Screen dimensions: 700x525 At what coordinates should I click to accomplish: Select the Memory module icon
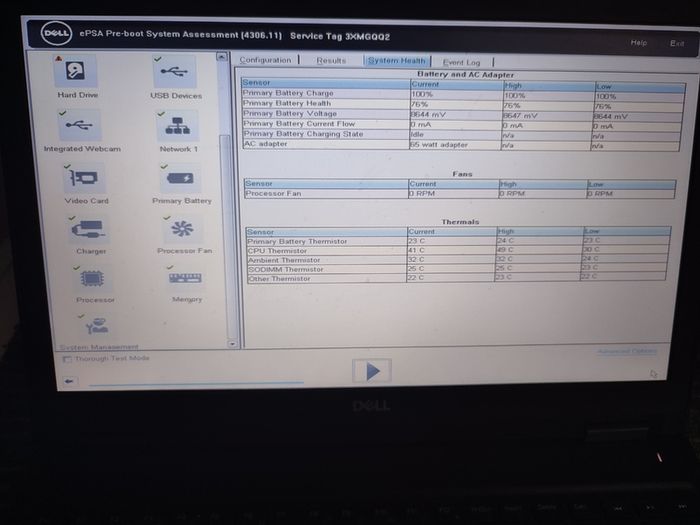(185, 279)
